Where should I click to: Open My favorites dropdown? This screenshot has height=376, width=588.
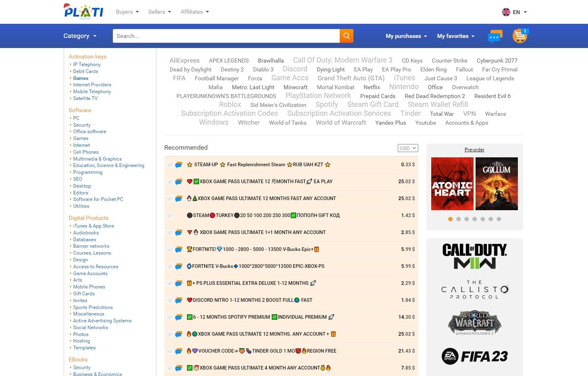[456, 36]
